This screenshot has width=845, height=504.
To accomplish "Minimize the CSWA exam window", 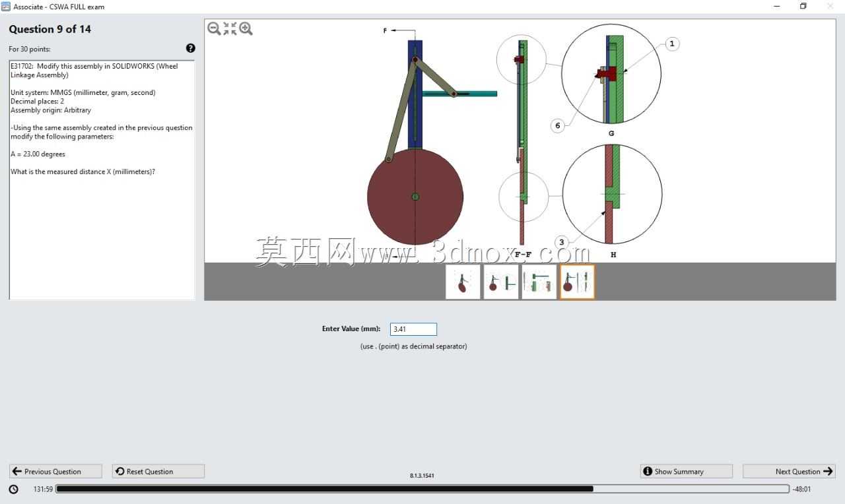I will click(776, 7).
